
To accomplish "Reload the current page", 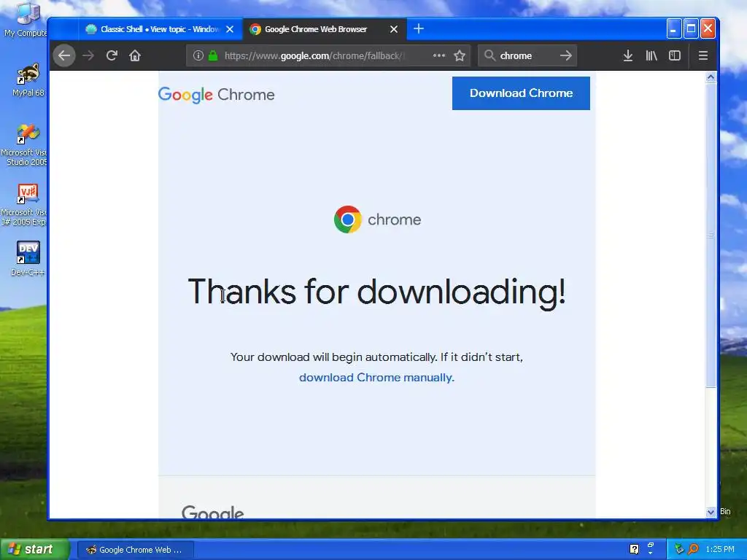I will click(x=112, y=55).
